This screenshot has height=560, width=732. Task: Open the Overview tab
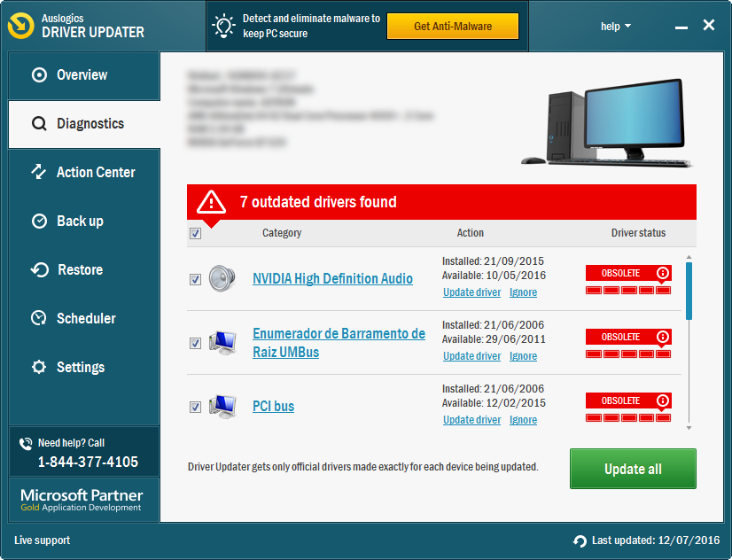click(84, 75)
